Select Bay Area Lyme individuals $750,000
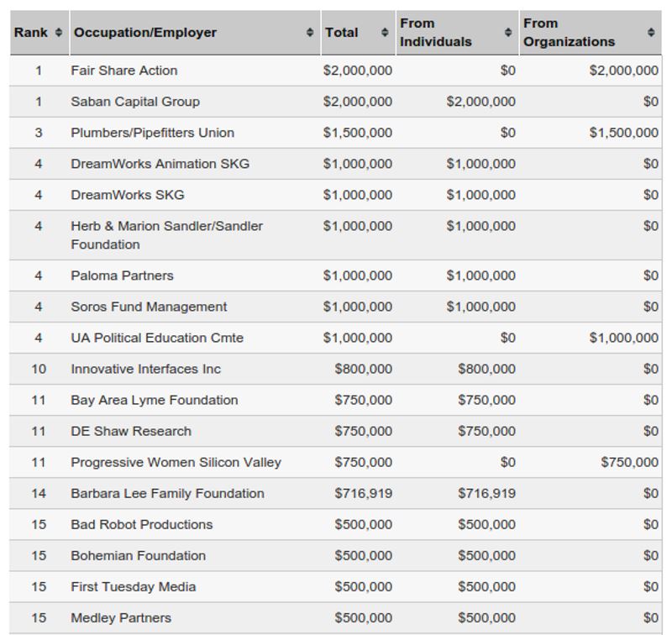Viewport: 672px width, 635px height. (x=487, y=400)
